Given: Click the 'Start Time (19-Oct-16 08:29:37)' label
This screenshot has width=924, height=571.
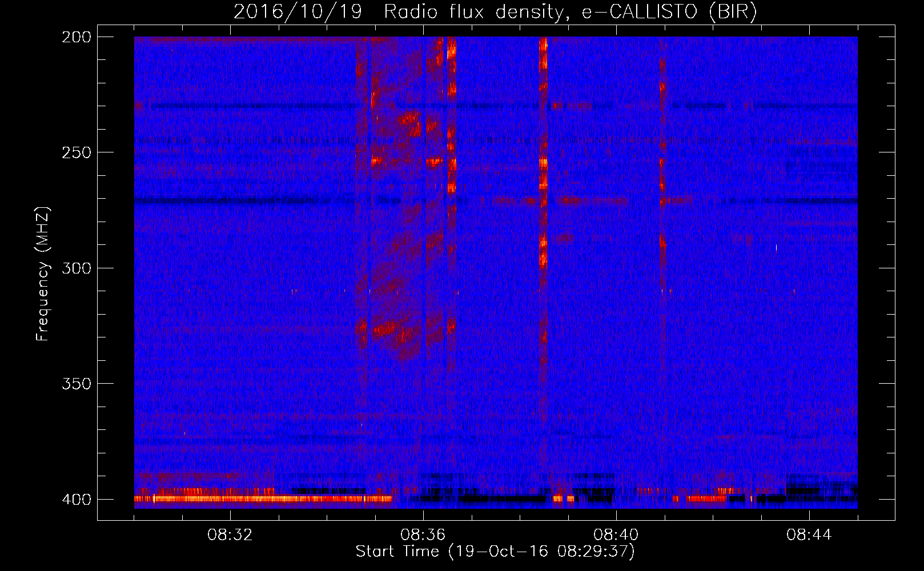Looking at the screenshot, I should tap(495, 552).
